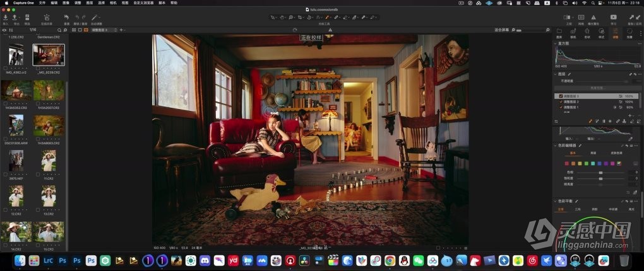
Task: Click the Import icon in the toolbar
Action: tap(5, 18)
